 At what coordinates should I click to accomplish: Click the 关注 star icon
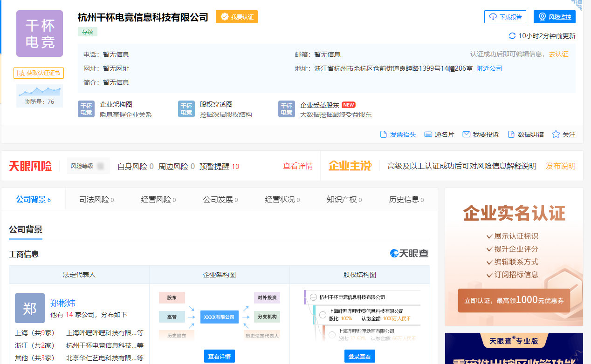(x=556, y=135)
